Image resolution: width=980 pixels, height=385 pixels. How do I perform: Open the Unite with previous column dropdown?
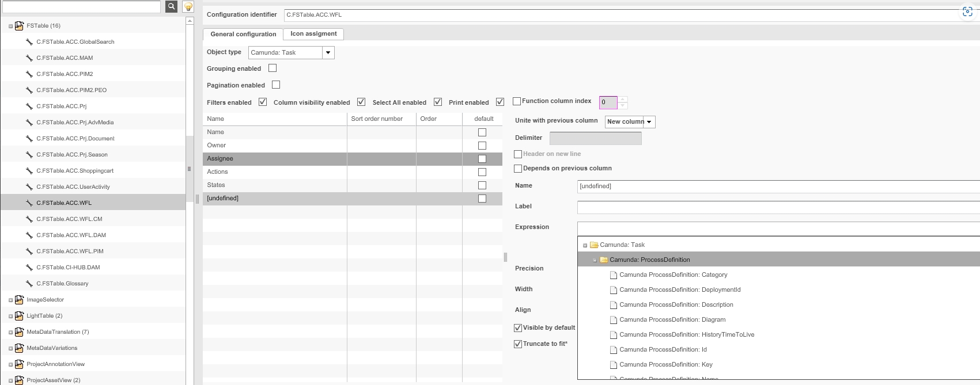[649, 122]
